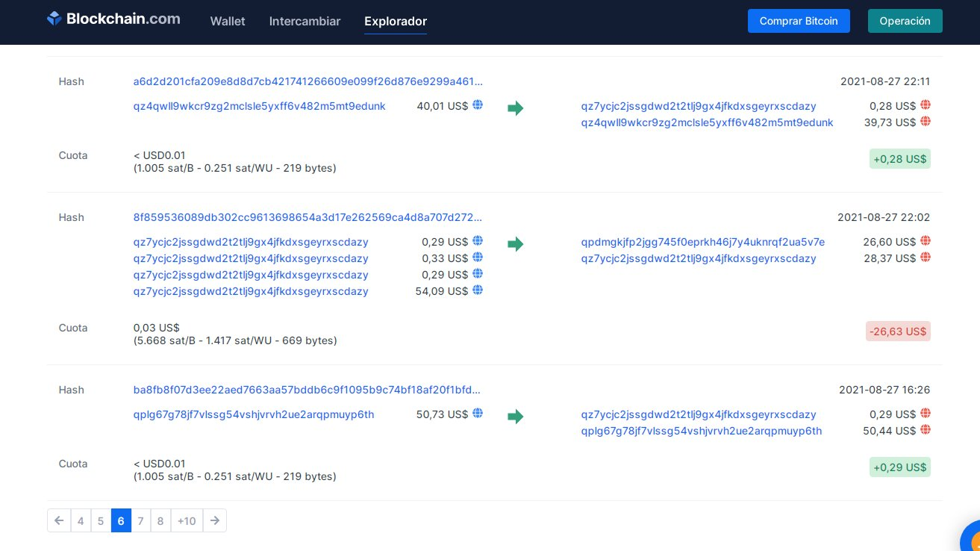Click the red globe icon next to 26,60 US$

[x=926, y=241]
